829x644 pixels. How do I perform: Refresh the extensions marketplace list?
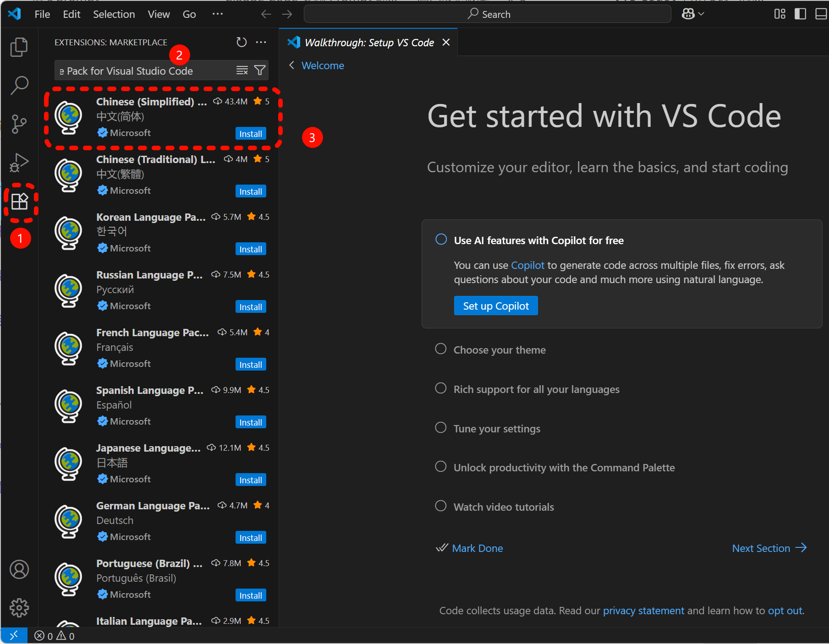pos(242,42)
